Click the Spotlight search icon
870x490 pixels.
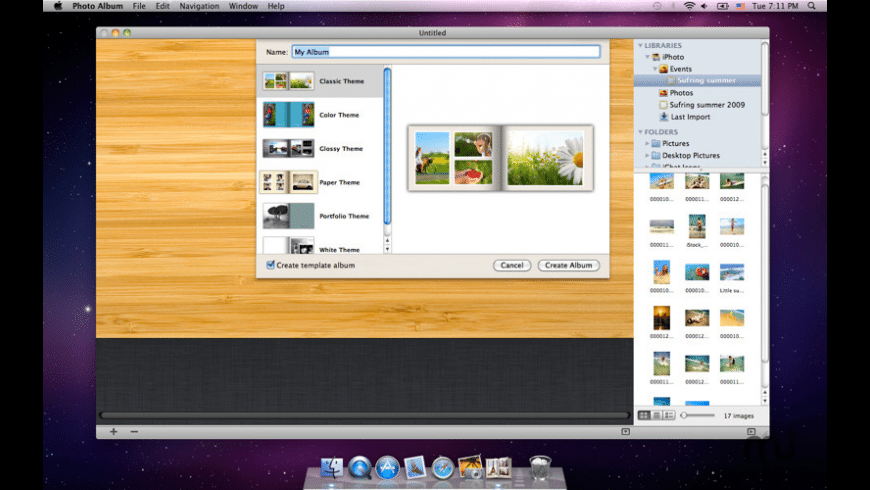point(812,6)
